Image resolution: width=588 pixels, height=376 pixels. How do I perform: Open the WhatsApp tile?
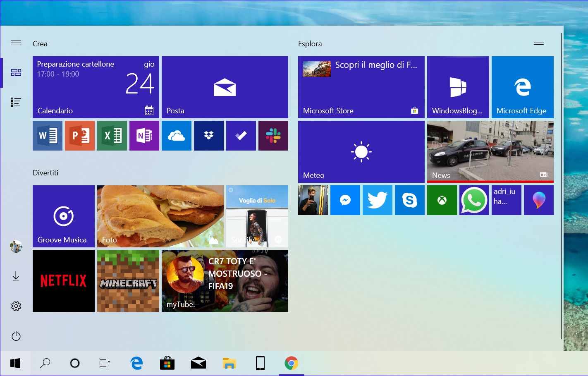click(474, 200)
